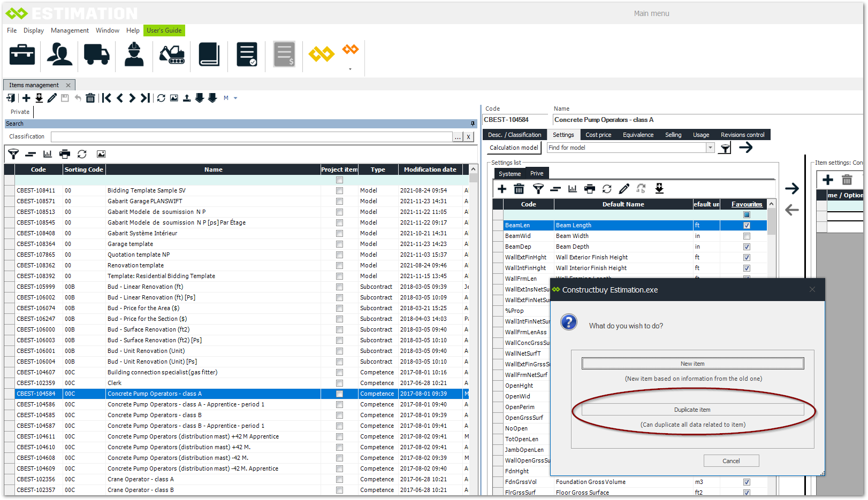The height and width of the screenshot is (500, 868).
Task: Open the excavator equipment icon
Action: pyautogui.click(x=172, y=55)
